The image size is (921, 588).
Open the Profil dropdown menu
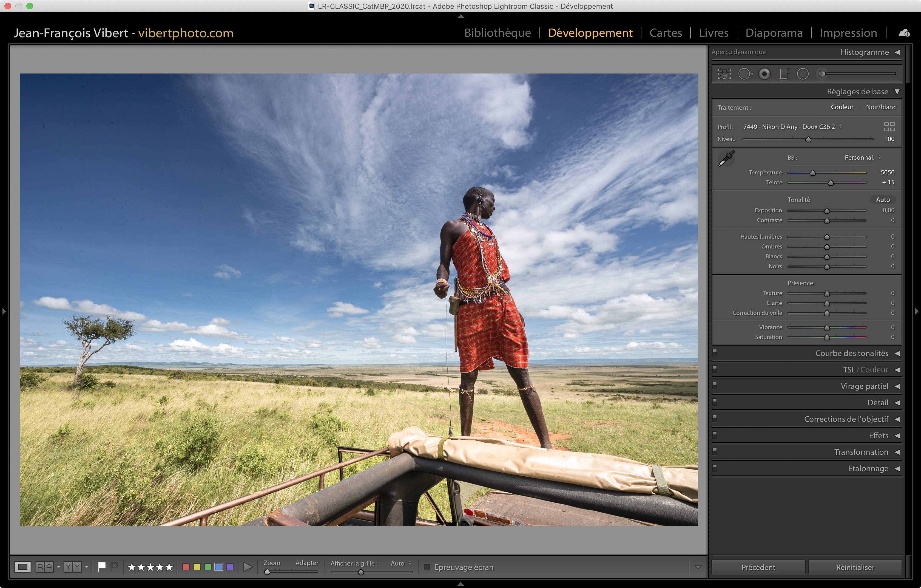[792, 127]
